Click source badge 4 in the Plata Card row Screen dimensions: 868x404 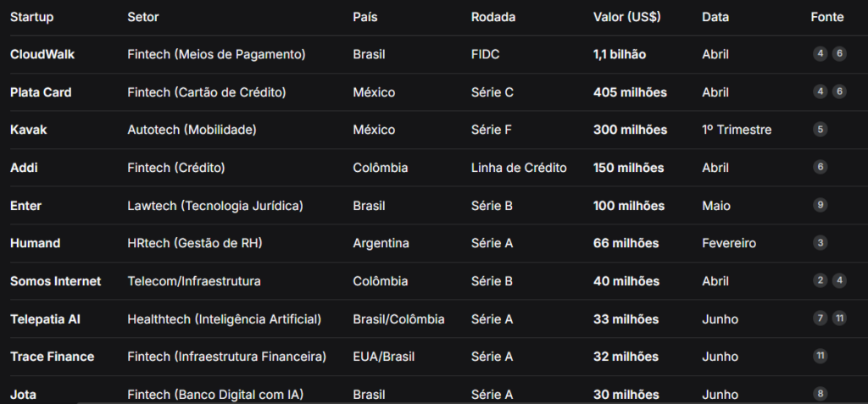click(821, 91)
